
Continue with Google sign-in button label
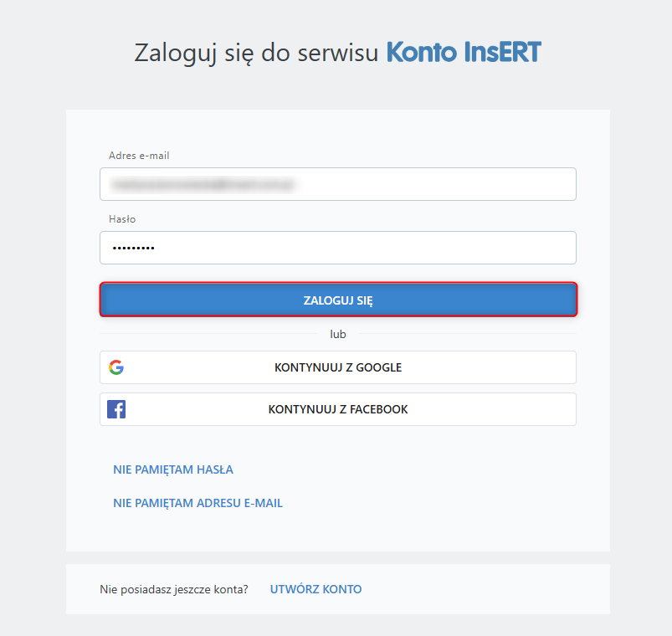point(338,367)
